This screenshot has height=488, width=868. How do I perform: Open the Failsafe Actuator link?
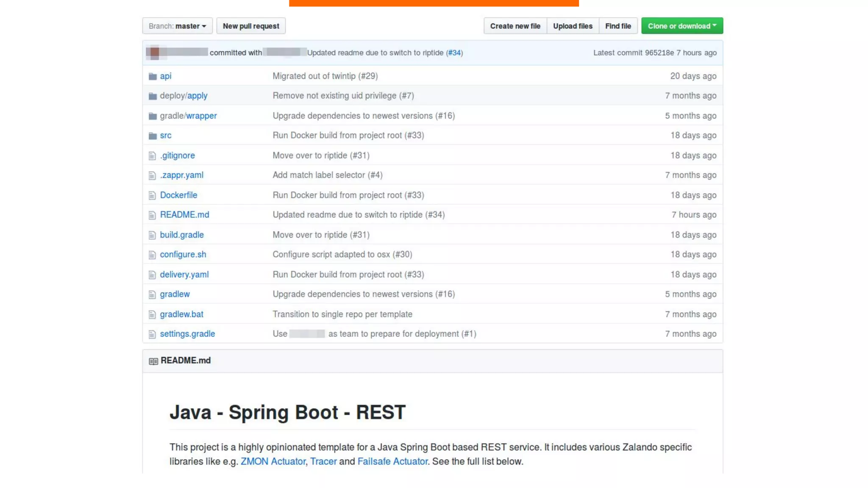pyautogui.click(x=392, y=461)
